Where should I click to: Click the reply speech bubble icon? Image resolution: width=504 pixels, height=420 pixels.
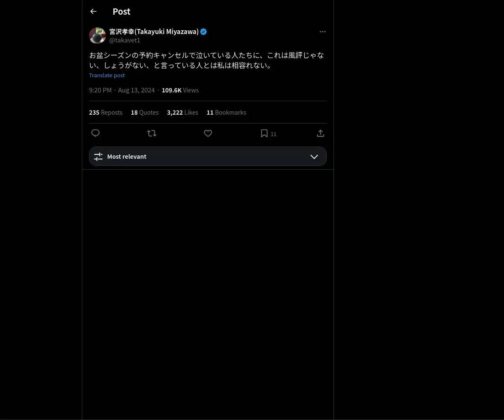pos(95,133)
